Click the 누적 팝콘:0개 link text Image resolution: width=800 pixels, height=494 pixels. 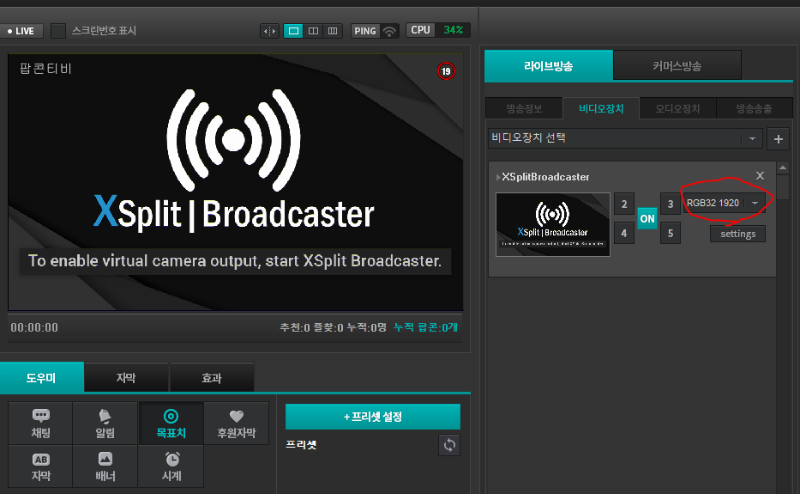tap(426, 327)
